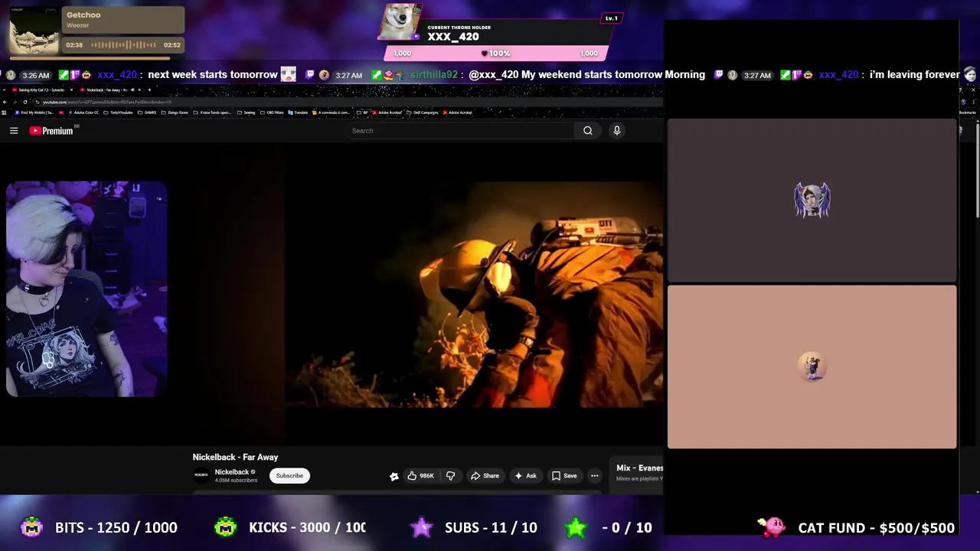Open the Nickelback channel name link
The height and width of the screenshot is (551, 980).
click(x=232, y=472)
